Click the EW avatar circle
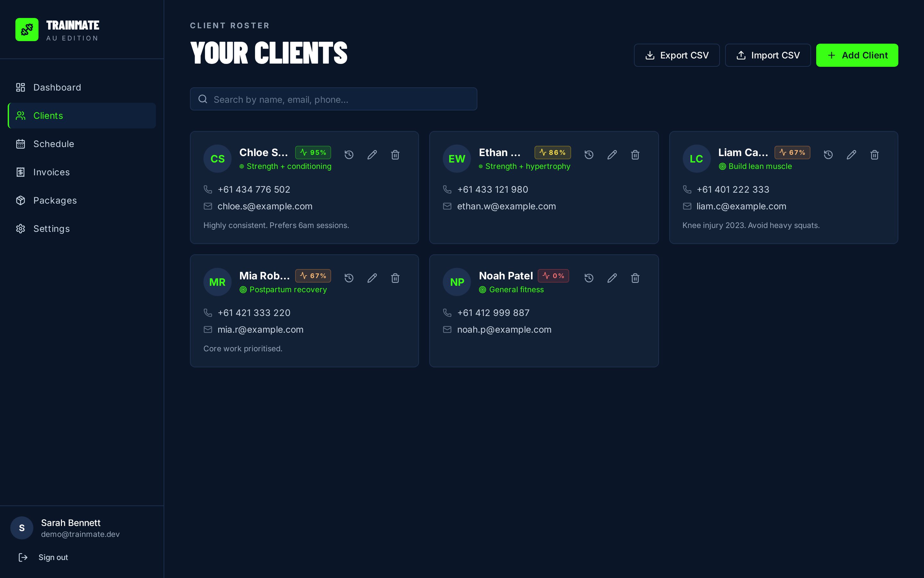Viewport: 924px width, 578px height. 457,159
